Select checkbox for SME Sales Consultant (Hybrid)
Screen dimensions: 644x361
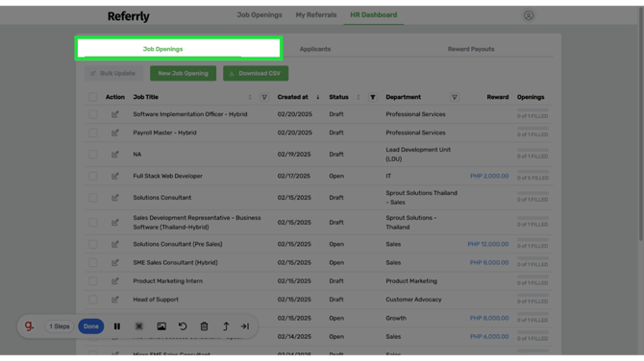click(93, 262)
